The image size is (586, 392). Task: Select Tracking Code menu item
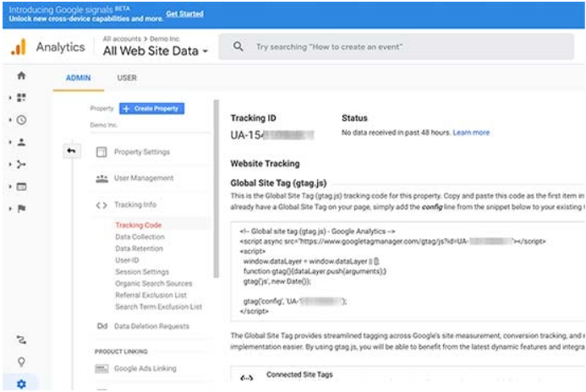139,225
